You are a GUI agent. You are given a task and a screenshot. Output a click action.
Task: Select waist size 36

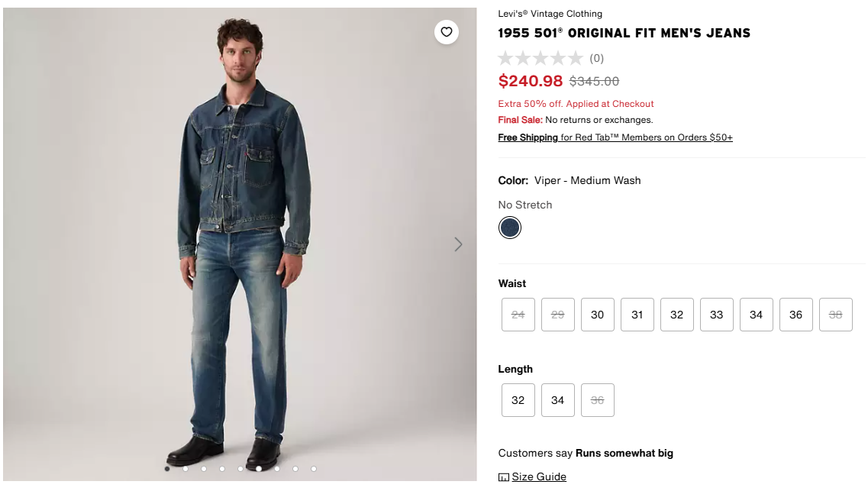pyautogui.click(x=796, y=315)
